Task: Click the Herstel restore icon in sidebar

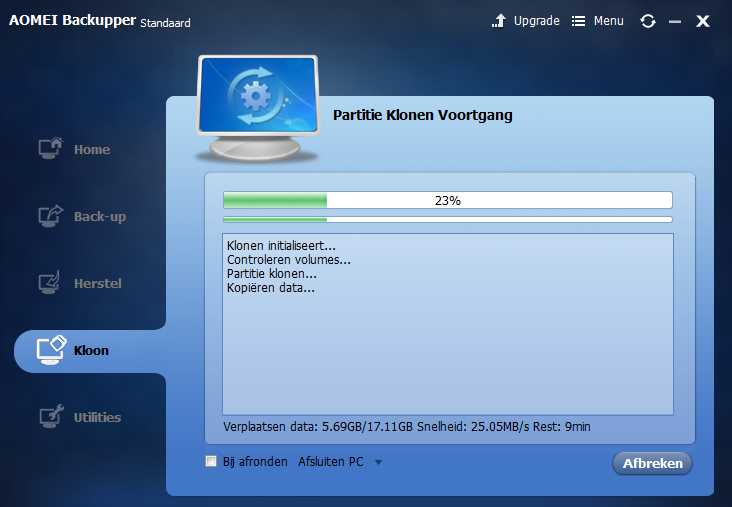Action: [x=49, y=282]
